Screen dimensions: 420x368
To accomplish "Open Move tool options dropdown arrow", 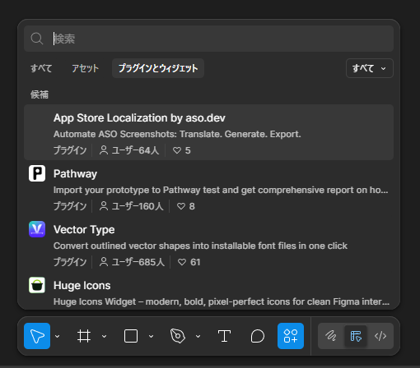I will [x=57, y=336].
